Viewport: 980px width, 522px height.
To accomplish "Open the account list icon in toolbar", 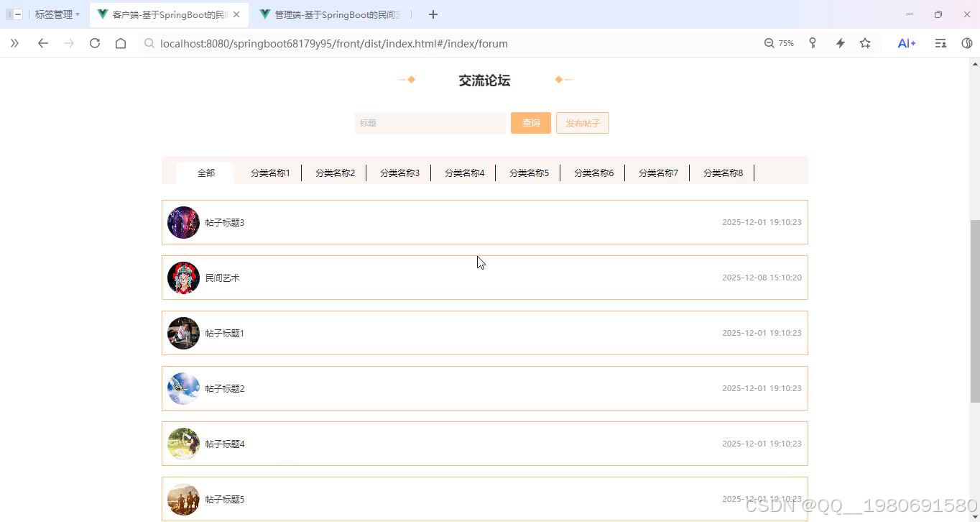I will (x=940, y=43).
